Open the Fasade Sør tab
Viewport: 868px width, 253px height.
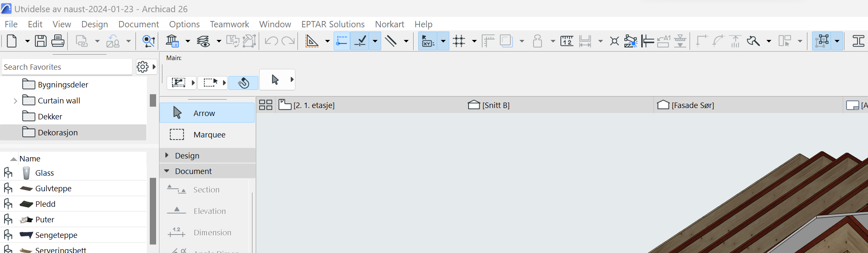pos(692,105)
